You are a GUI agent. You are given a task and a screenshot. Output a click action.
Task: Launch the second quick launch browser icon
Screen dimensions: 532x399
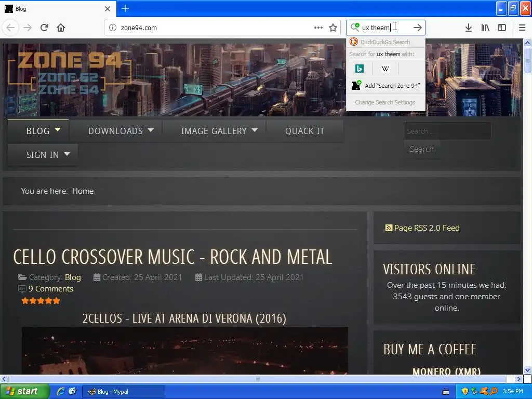pos(72,391)
